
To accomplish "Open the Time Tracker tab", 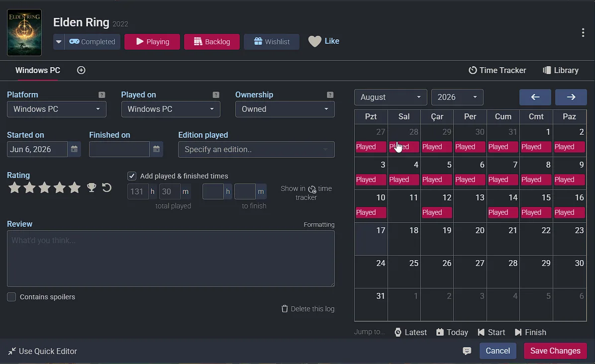I will coord(497,70).
